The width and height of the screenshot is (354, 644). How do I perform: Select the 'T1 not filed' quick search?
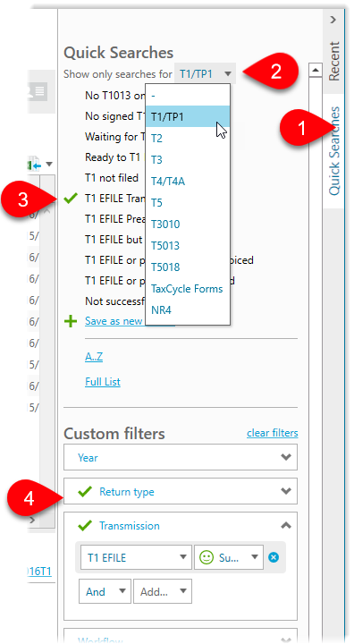coord(111,178)
